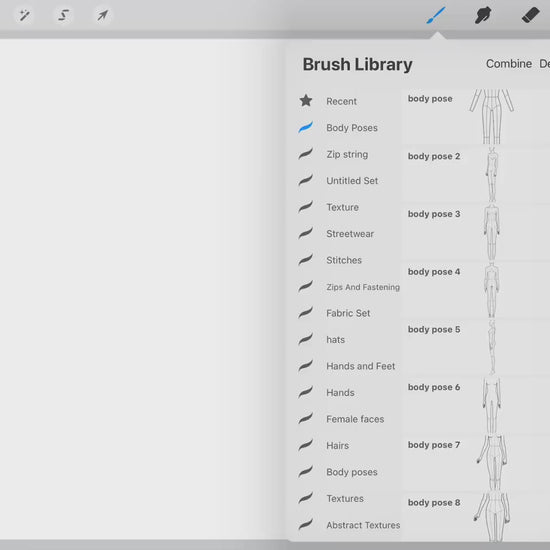This screenshot has height=550, width=550.
Task: Open the Recent brush set
Action: pyautogui.click(x=341, y=101)
